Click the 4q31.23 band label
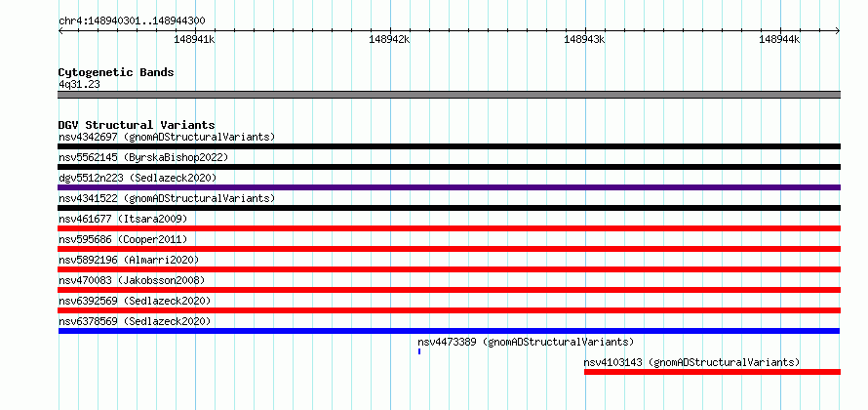Screen dimensions: 868x410 (x=79, y=84)
